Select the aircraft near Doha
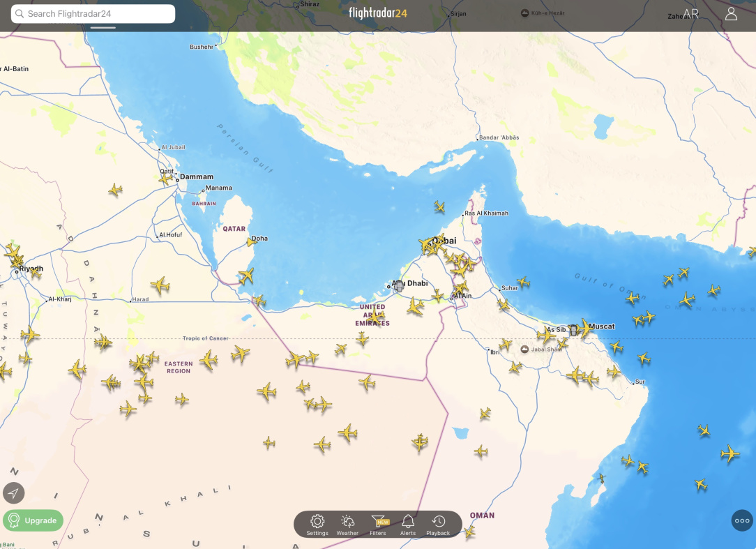756x549 pixels. click(x=250, y=241)
